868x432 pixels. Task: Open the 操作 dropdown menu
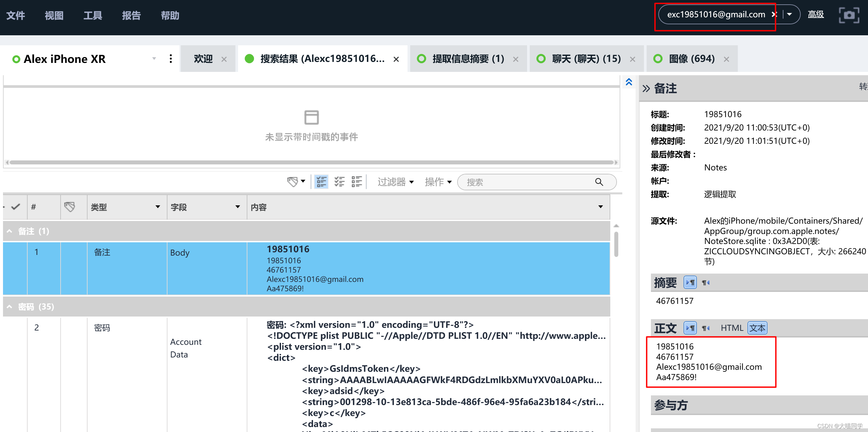point(438,182)
